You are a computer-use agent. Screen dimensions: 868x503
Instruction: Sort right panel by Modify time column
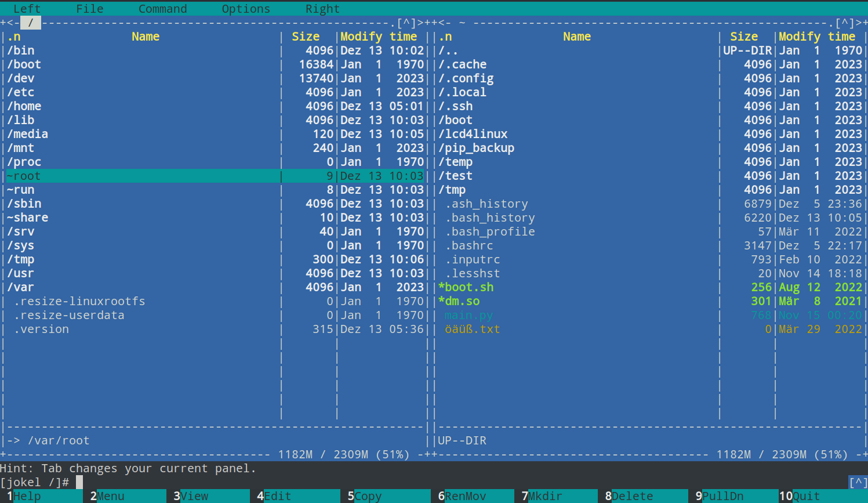click(x=816, y=37)
